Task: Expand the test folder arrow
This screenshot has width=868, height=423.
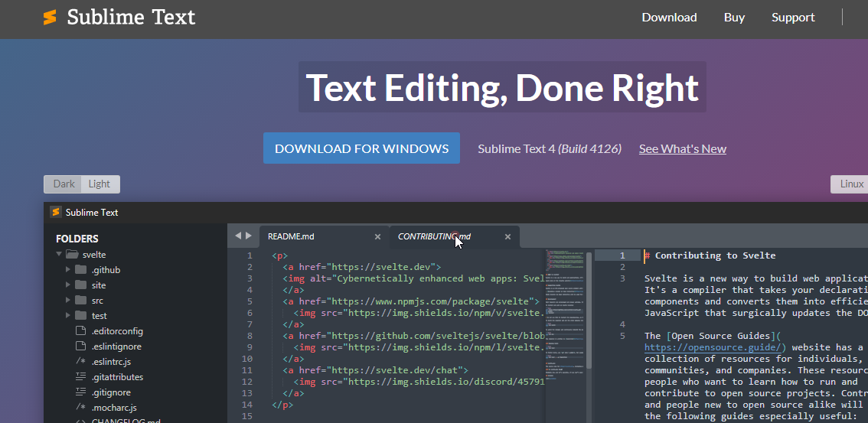Action: coord(68,316)
